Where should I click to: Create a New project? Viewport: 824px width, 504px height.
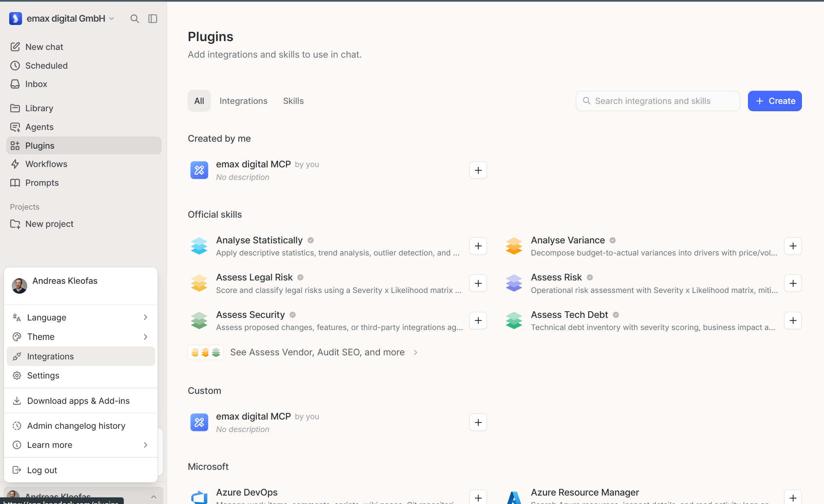84,224
